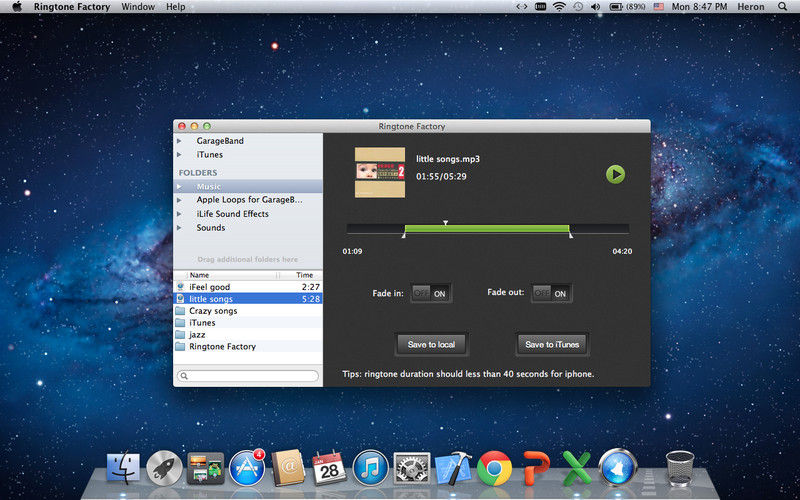This screenshot has width=800, height=500.
Task: Open the Ringtone Factory folder
Action: pyautogui.click(x=248, y=346)
